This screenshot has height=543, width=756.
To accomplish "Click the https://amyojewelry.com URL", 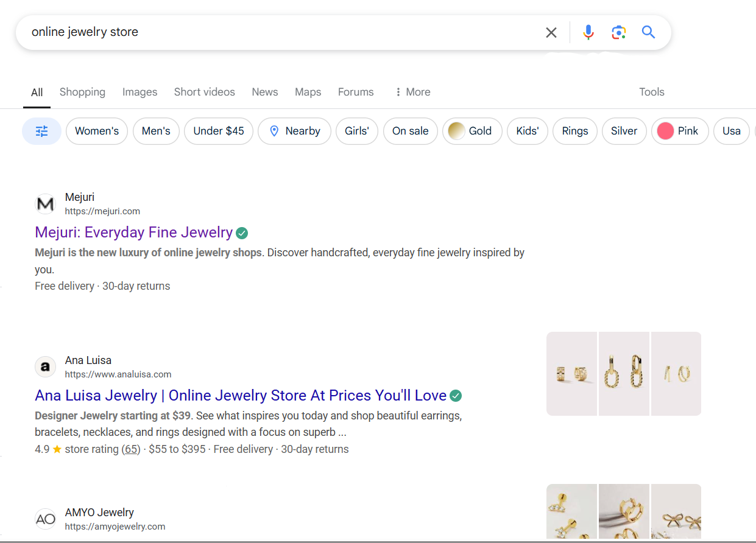I will (x=115, y=527).
